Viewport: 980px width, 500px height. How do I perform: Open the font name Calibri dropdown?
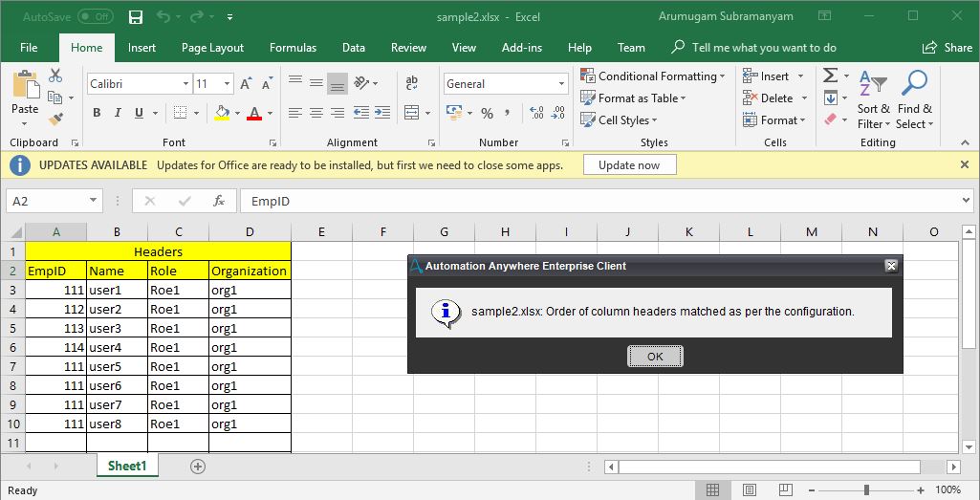(139, 84)
